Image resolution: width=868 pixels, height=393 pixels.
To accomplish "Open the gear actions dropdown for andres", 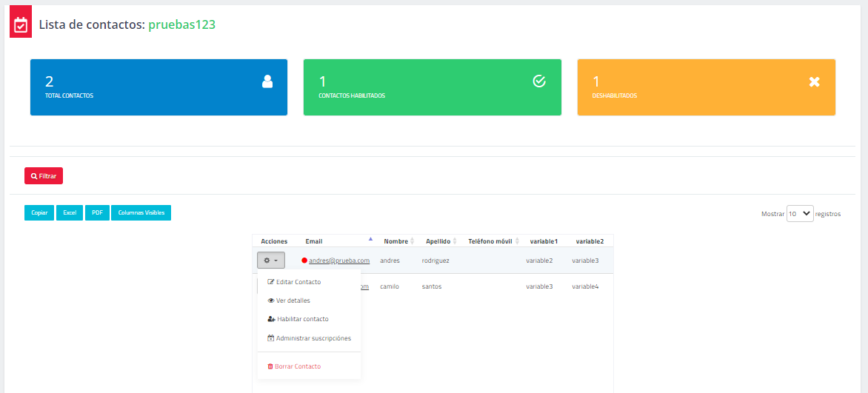I will point(271,261).
